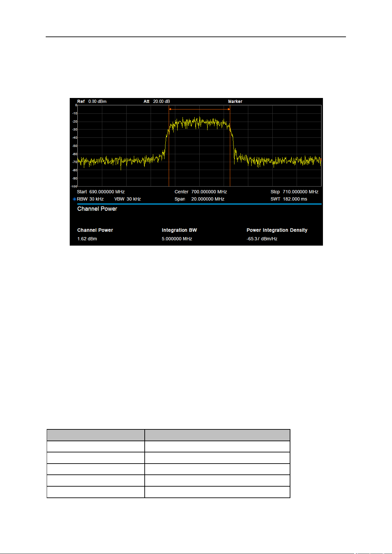The height and width of the screenshot is (554, 392).
Task: Click the -50 label on the amplitude axis
Action: point(75,146)
